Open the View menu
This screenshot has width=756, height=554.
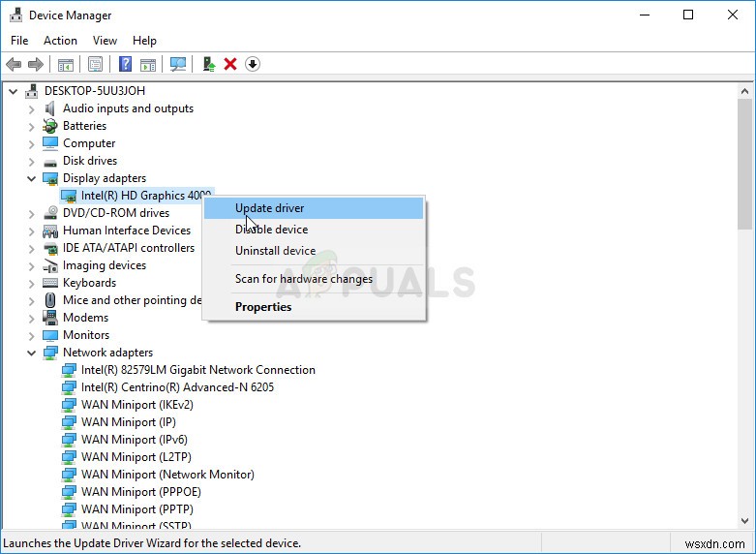pos(105,41)
